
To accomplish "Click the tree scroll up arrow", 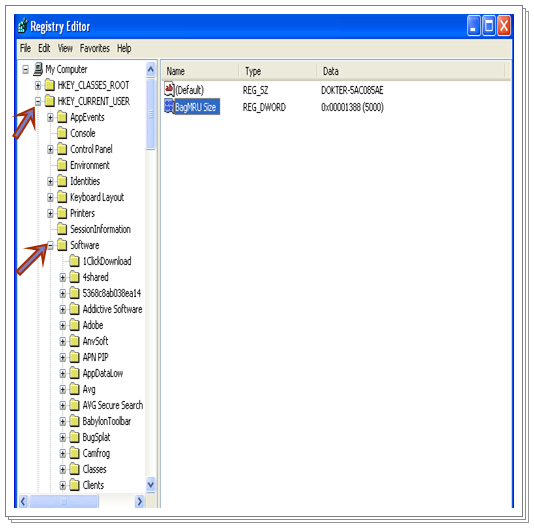I will [151, 70].
